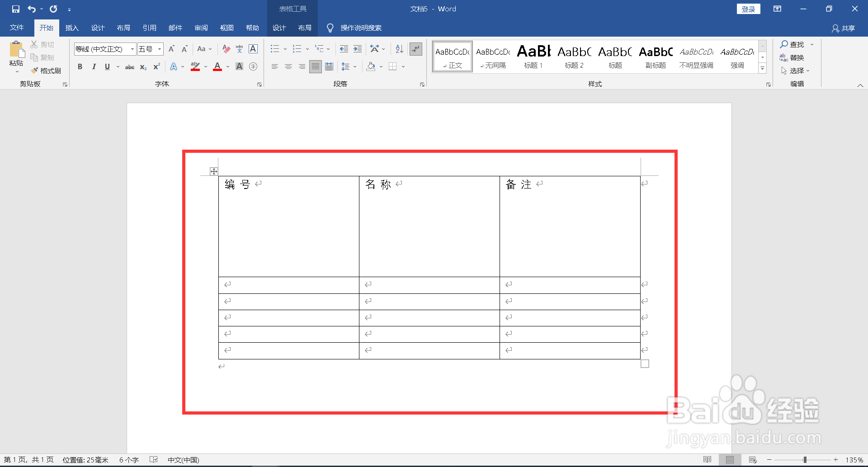Click the Zoom in plus button
The image size is (868, 467).
(836, 460)
